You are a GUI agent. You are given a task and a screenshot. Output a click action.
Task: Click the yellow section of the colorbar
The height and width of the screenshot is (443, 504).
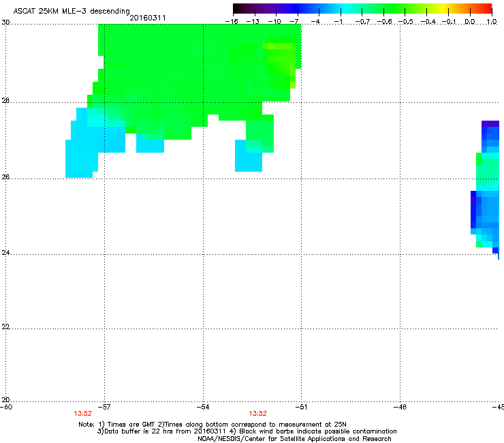444,9
